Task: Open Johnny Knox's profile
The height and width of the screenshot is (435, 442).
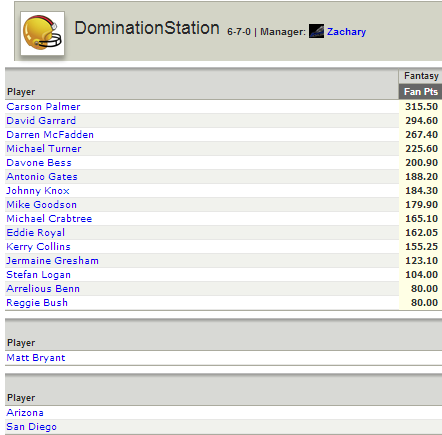Action: [38, 191]
